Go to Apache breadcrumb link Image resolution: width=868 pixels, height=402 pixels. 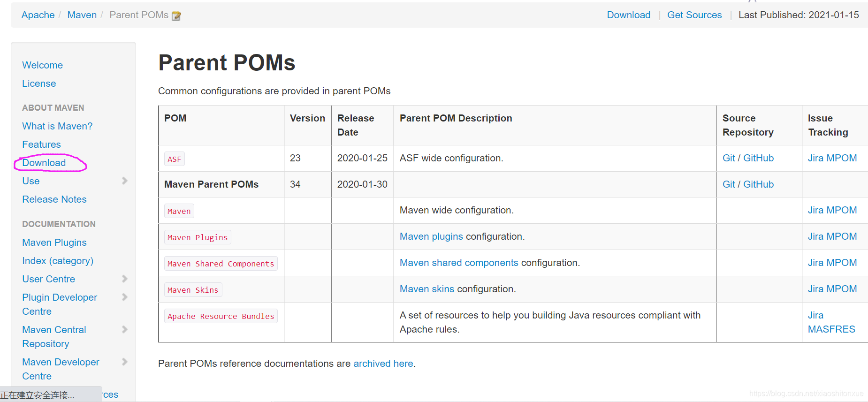coord(38,15)
